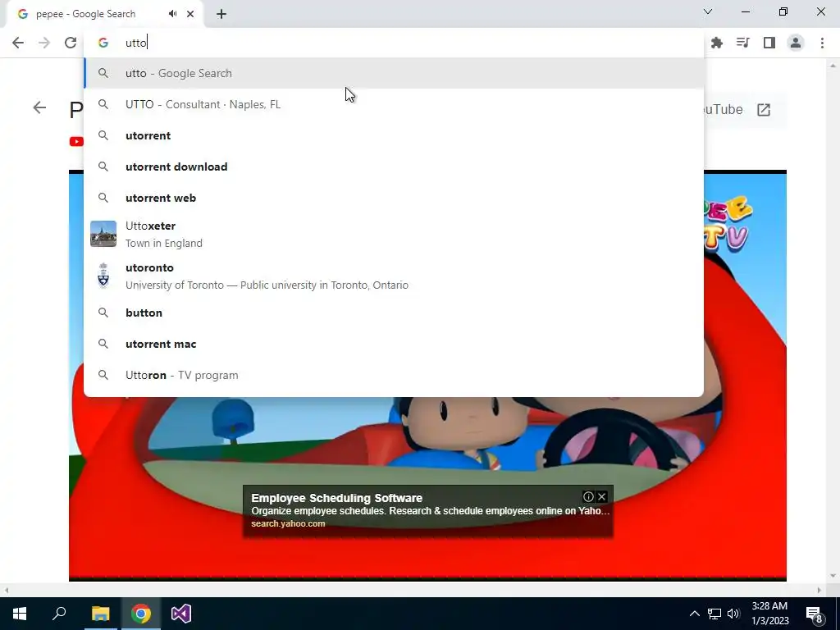Open the notification center icon
This screenshot has height=630, width=840.
tap(815, 614)
